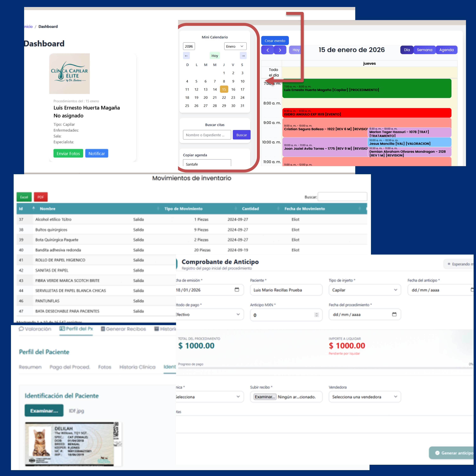Open calendar picker for Fecha del procedimiento
This screenshot has width=476, height=476.
(394, 314)
